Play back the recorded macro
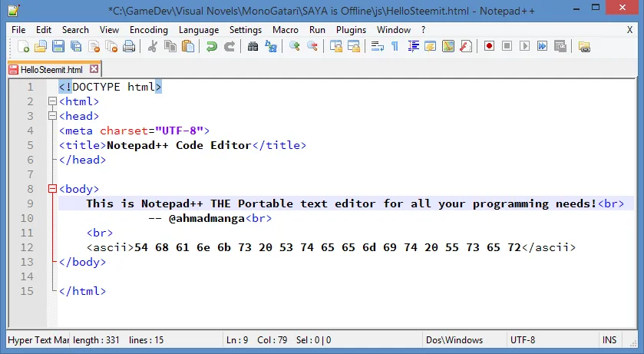 (524, 46)
